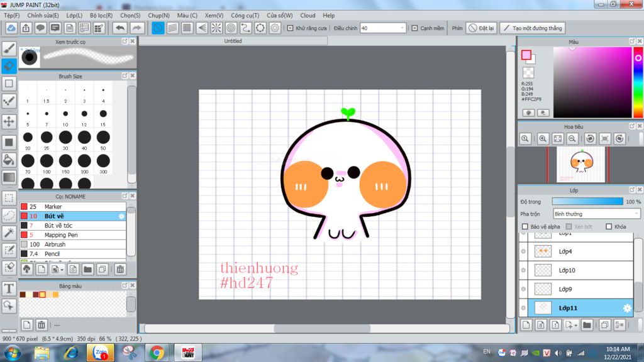This screenshot has width=644, height=362.
Task: Click the Redo arrow in toolbar
Action: click(x=136, y=28)
